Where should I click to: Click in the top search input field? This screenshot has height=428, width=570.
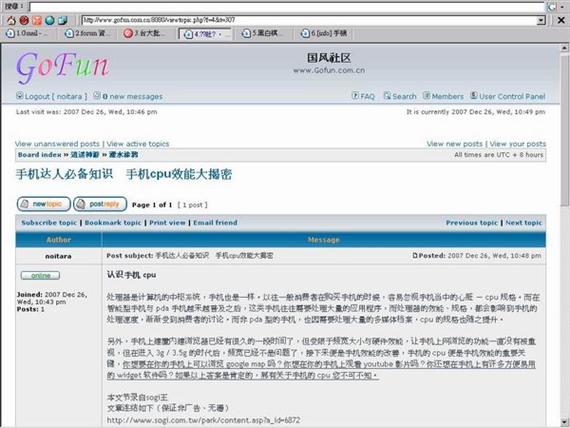click(286, 7)
